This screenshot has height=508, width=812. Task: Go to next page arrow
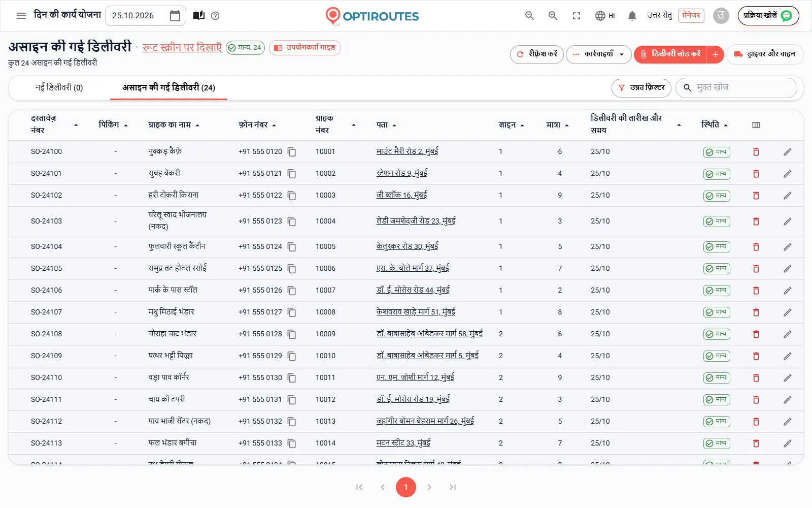(x=429, y=487)
